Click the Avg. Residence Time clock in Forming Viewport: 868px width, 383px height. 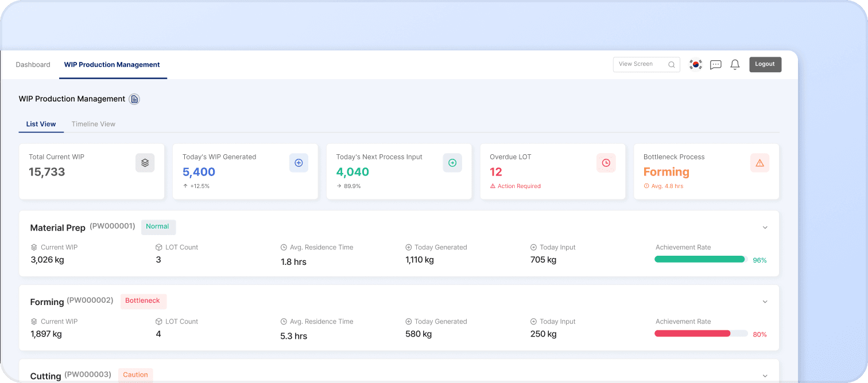click(284, 322)
